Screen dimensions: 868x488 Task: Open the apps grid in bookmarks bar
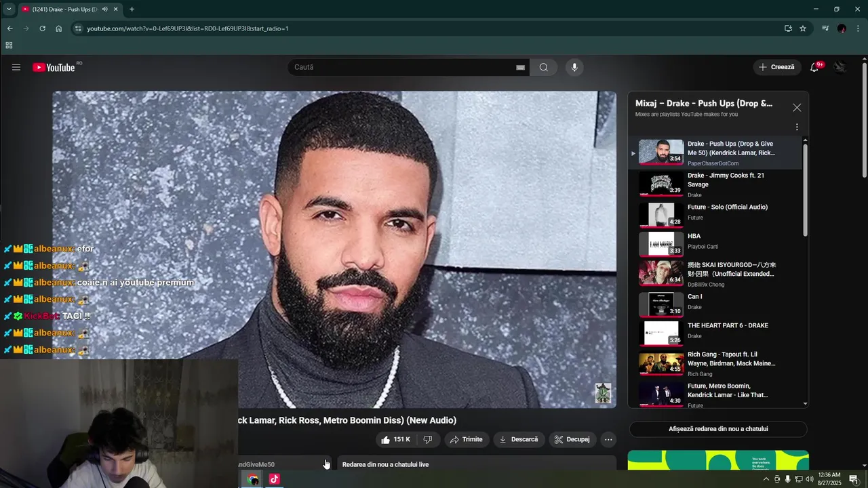(x=9, y=45)
